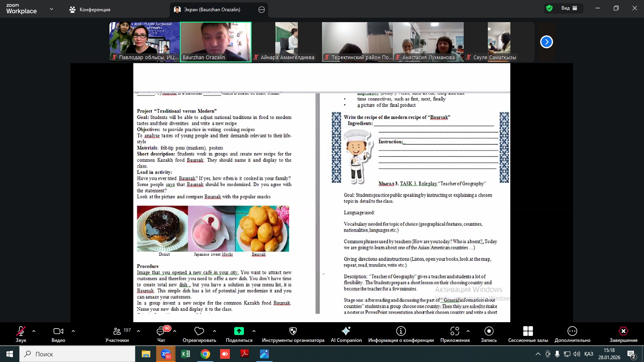The width and height of the screenshot is (644, 362).
Task: Click the red Завершение end button
Action: pyautogui.click(x=623, y=331)
